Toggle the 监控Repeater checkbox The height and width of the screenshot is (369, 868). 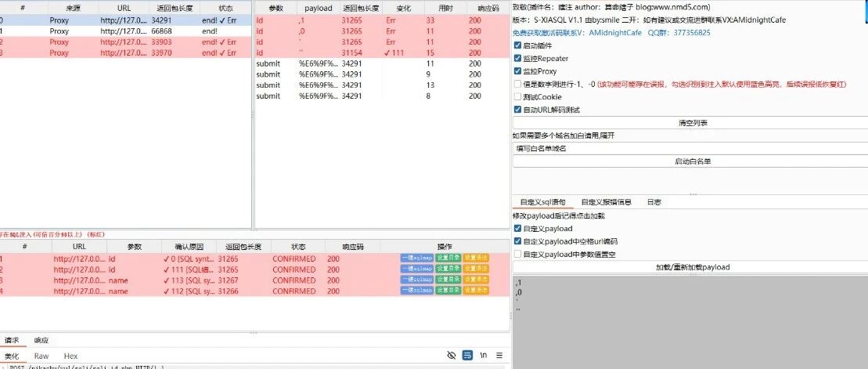(x=517, y=58)
